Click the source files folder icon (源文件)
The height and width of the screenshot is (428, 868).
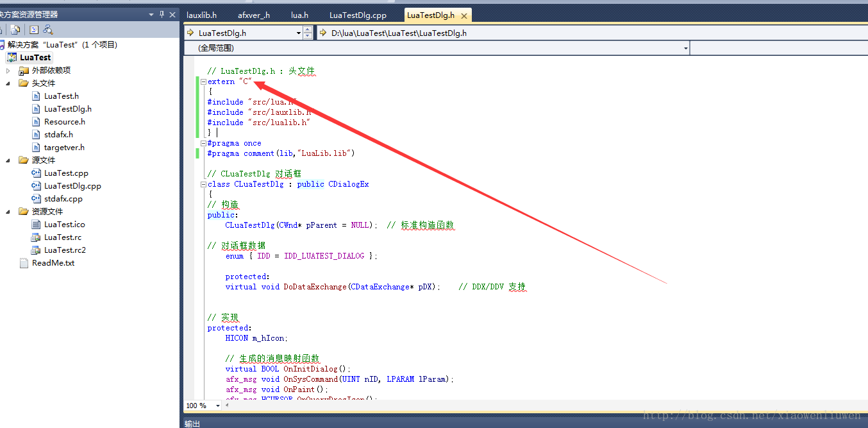pyautogui.click(x=24, y=160)
